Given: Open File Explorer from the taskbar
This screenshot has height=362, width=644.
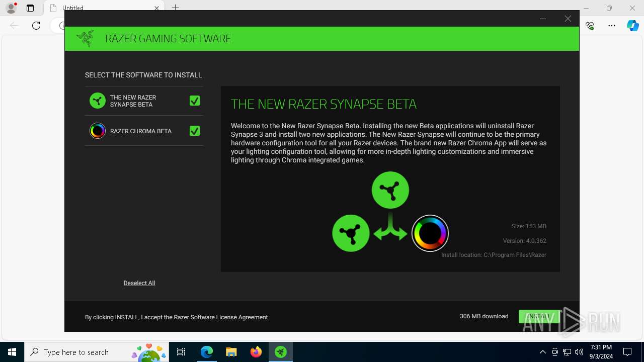Looking at the screenshot, I should [231, 352].
